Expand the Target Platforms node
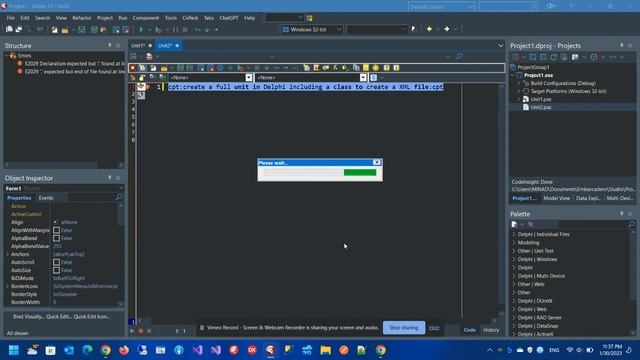Image resolution: width=640 pixels, height=360 pixels. (519, 91)
